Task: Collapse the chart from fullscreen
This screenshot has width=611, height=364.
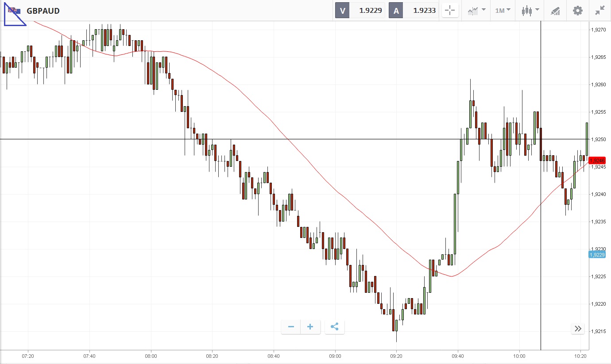Action: 600,11
